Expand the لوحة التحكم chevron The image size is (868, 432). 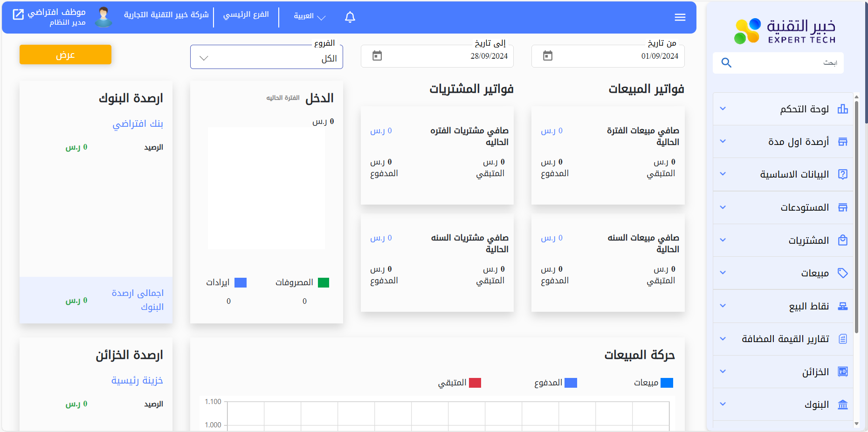point(723,109)
